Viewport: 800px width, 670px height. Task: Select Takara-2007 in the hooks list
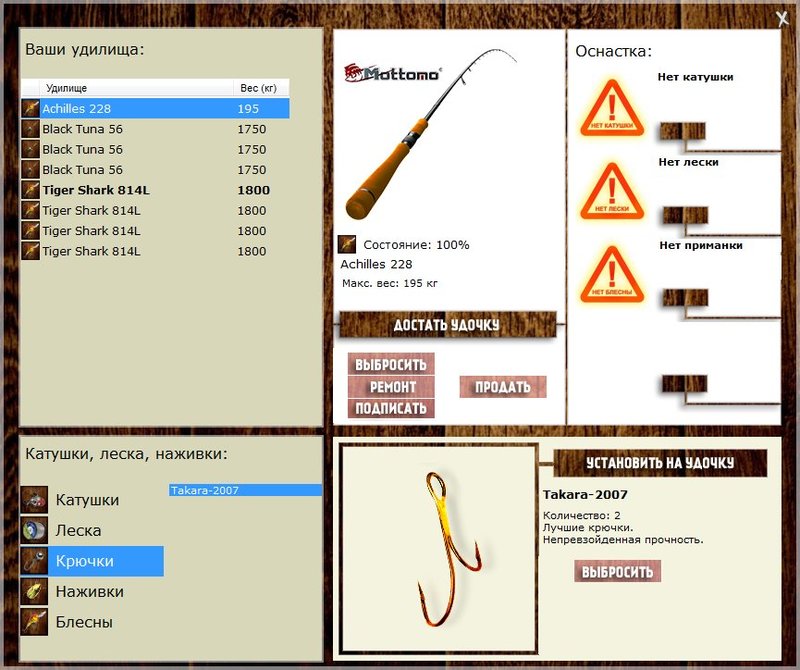coord(245,490)
